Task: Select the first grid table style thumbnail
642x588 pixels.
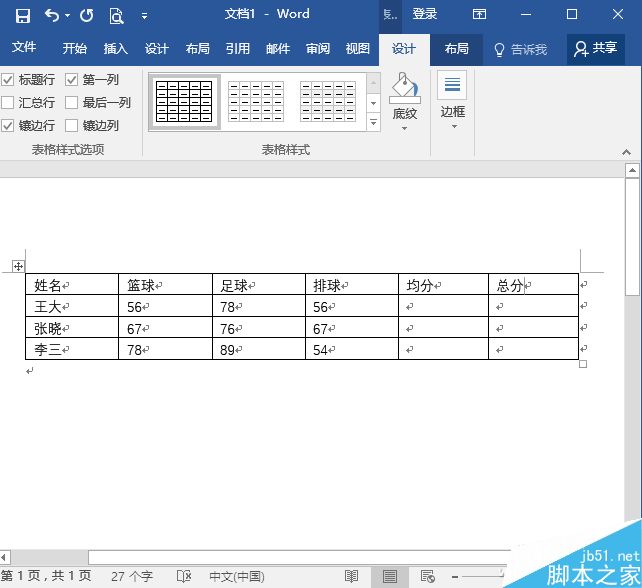Action: [184, 101]
